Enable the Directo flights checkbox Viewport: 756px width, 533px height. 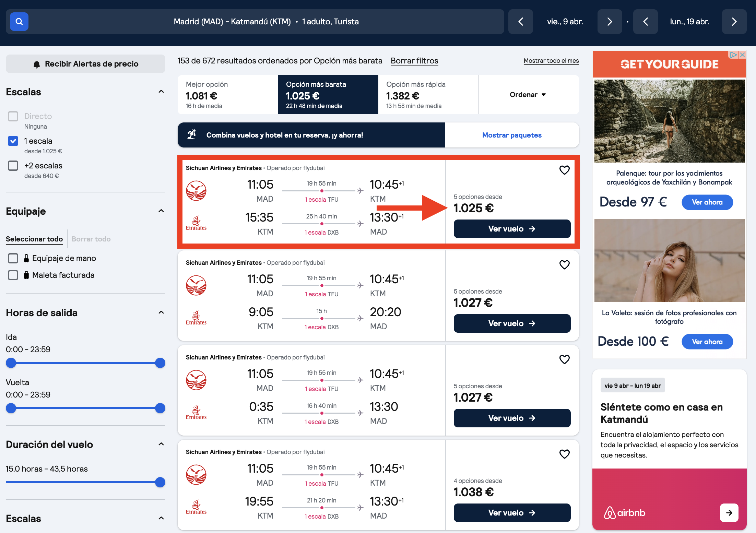pos(13,116)
